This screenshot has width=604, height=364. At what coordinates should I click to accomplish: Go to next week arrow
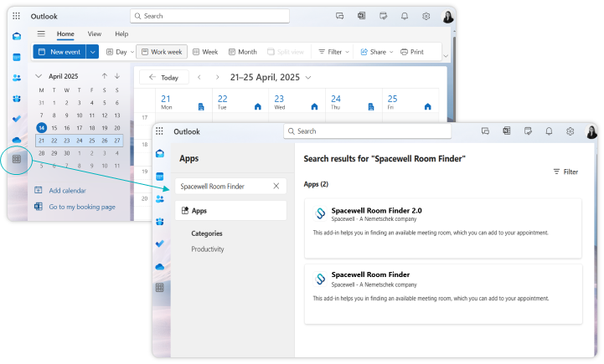click(217, 77)
